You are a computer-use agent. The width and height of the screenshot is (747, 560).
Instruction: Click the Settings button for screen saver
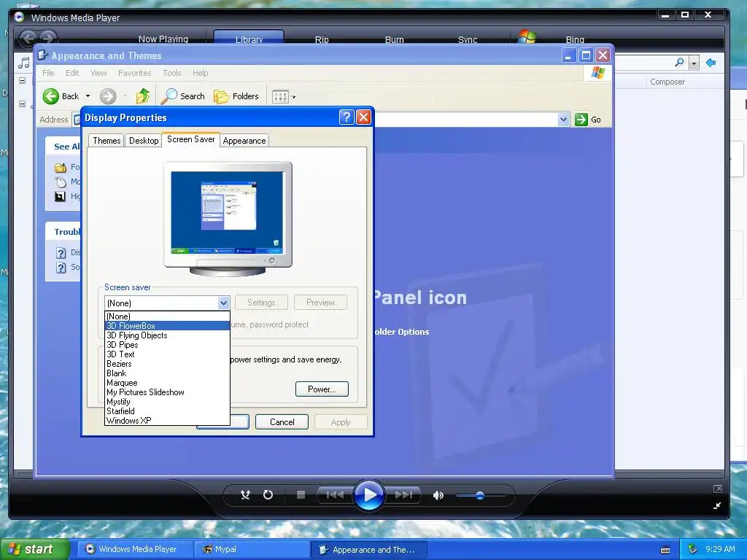pos(261,303)
